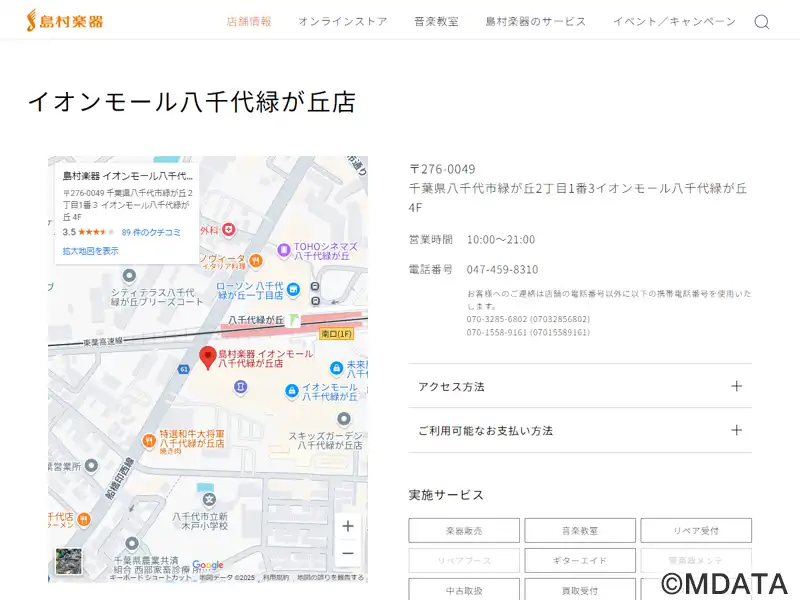Click the 音楽教室 service button
This screenshot has height=600, width=800.
coord(580,531)
